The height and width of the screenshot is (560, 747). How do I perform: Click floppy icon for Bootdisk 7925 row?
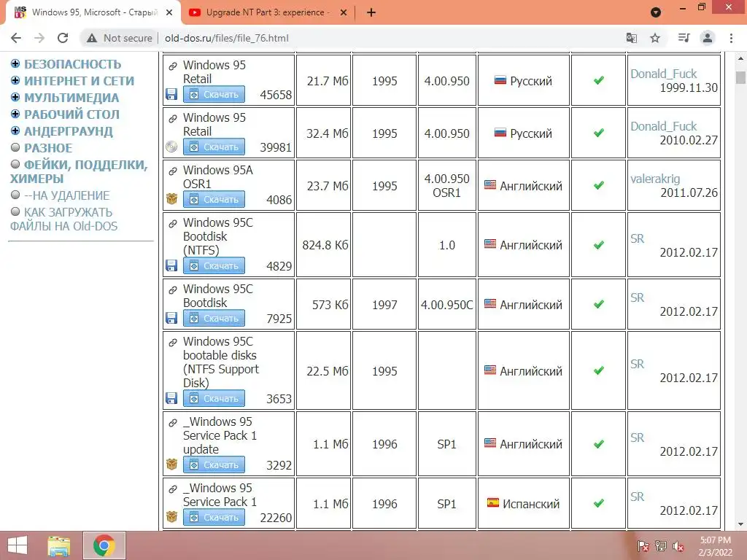171,318
